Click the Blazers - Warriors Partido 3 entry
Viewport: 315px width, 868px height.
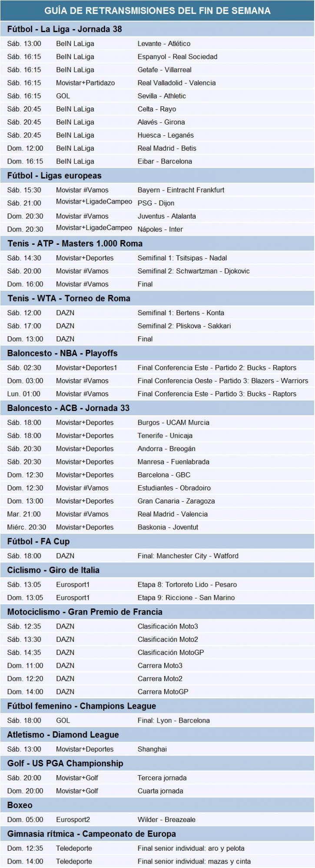tap(223, 381)
